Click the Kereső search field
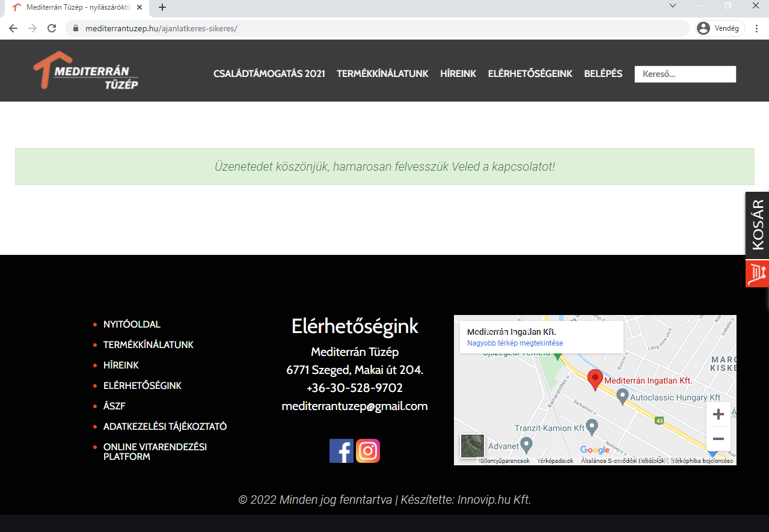The image size is (769, 532). coord(685,74)
